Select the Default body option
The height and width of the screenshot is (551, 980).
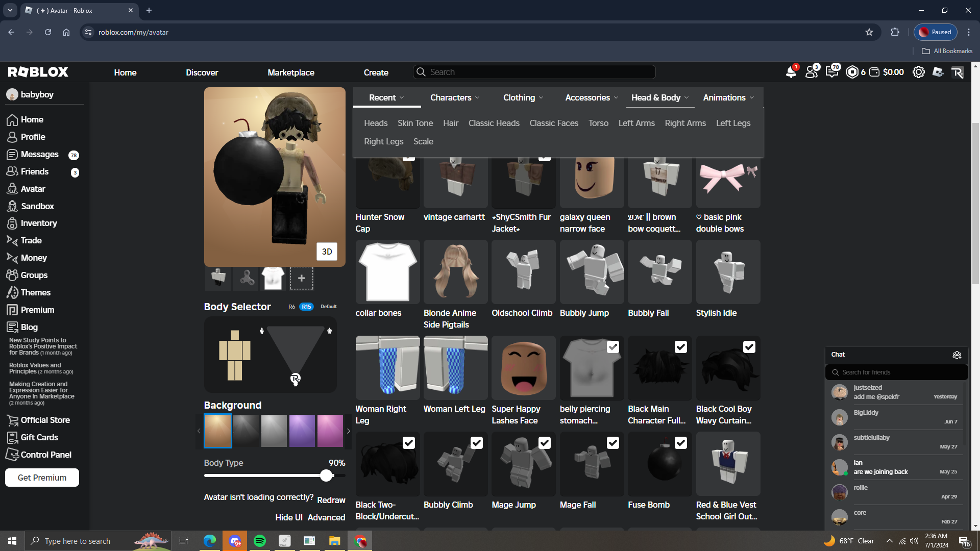coord(329,307)
